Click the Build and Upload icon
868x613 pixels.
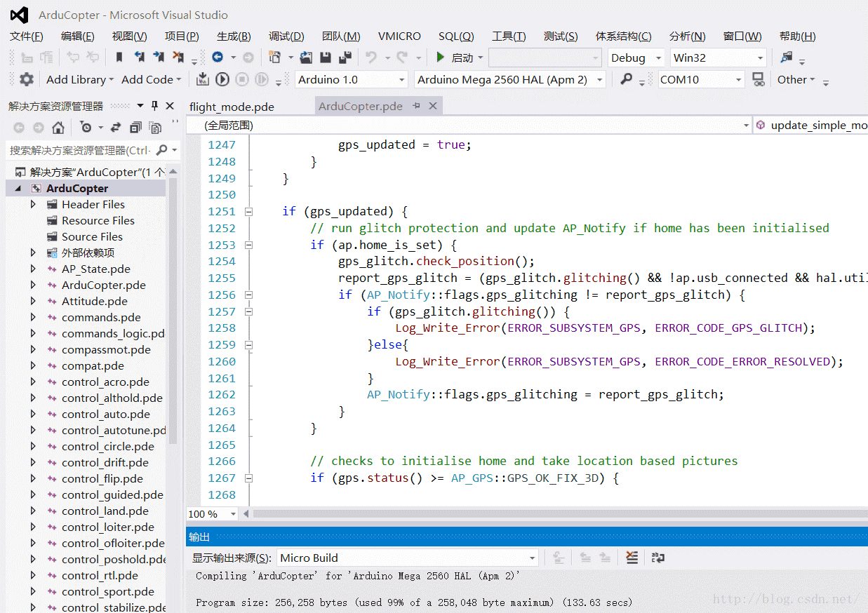203,79
